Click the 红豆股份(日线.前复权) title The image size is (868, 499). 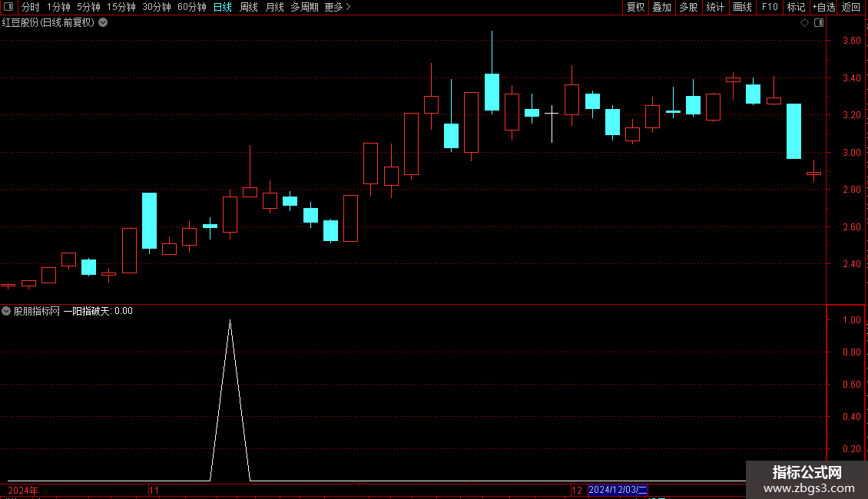pyautogui.click(x=48, y=23)
